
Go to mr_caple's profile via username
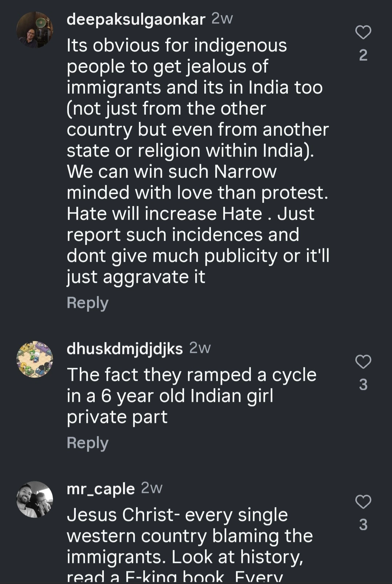click(x=101, y=489)
